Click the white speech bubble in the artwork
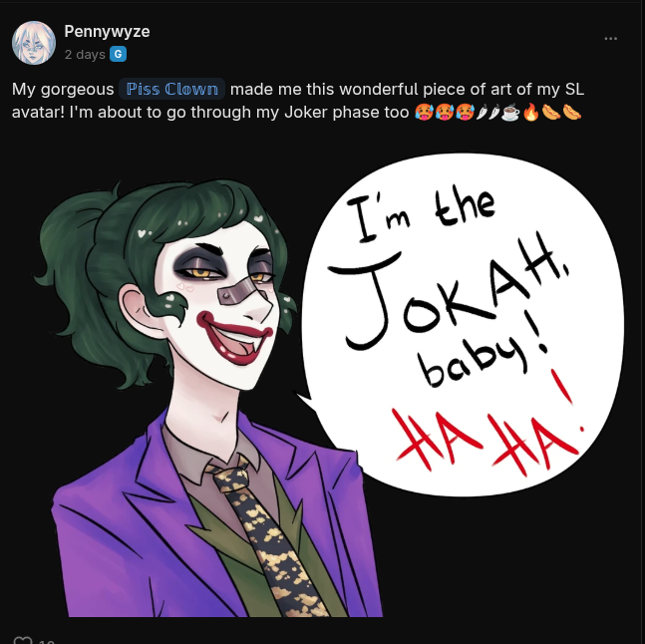 [461, 325]
